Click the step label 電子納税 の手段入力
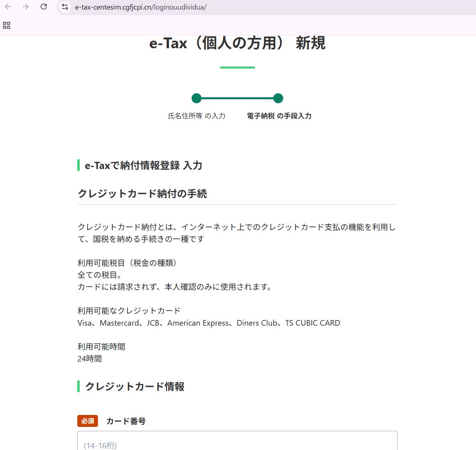 (279, 116)
